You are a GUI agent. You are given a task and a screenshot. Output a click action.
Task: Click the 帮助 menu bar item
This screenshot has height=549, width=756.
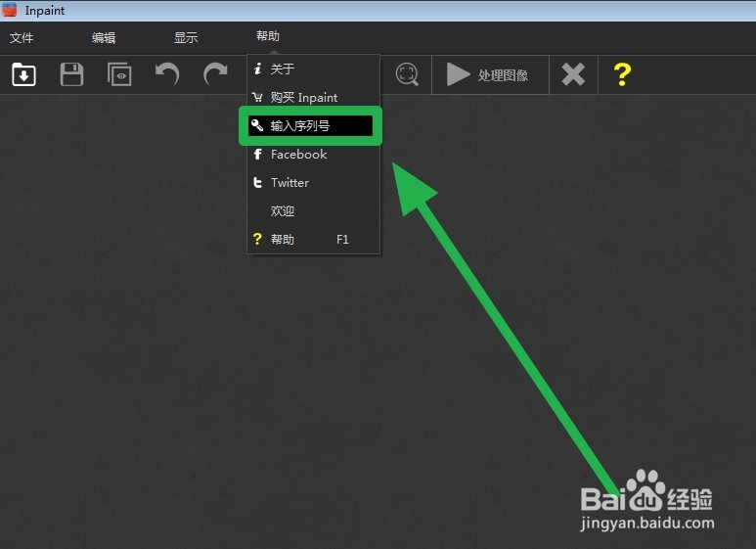[x=268, y=36]
